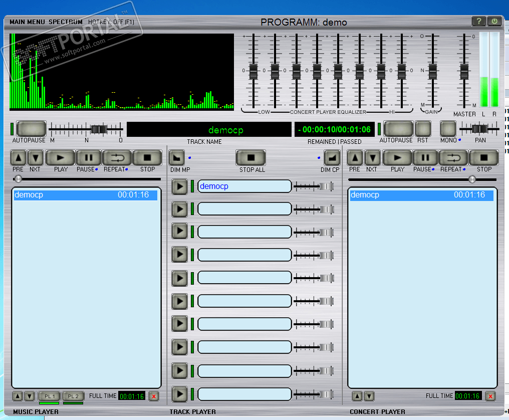Screen dimensions: 509x420
Task: Move Concert Player playlist item up
Action: coord(357,396)
